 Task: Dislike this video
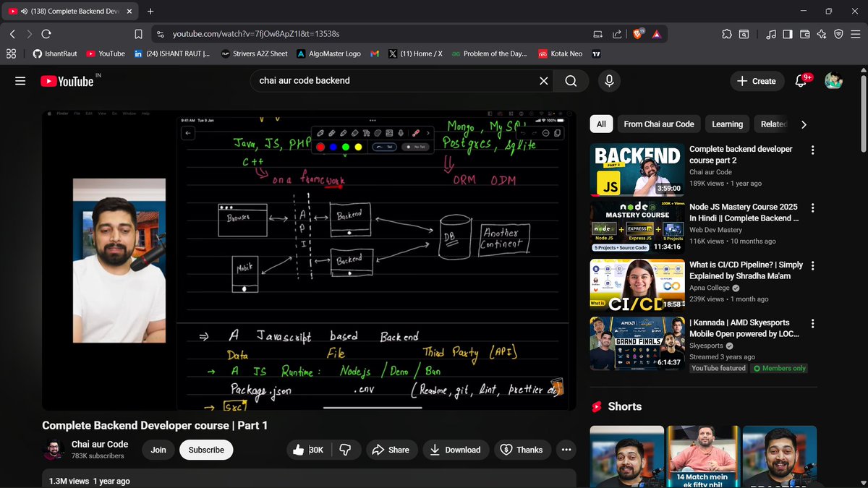coord(345,450)
